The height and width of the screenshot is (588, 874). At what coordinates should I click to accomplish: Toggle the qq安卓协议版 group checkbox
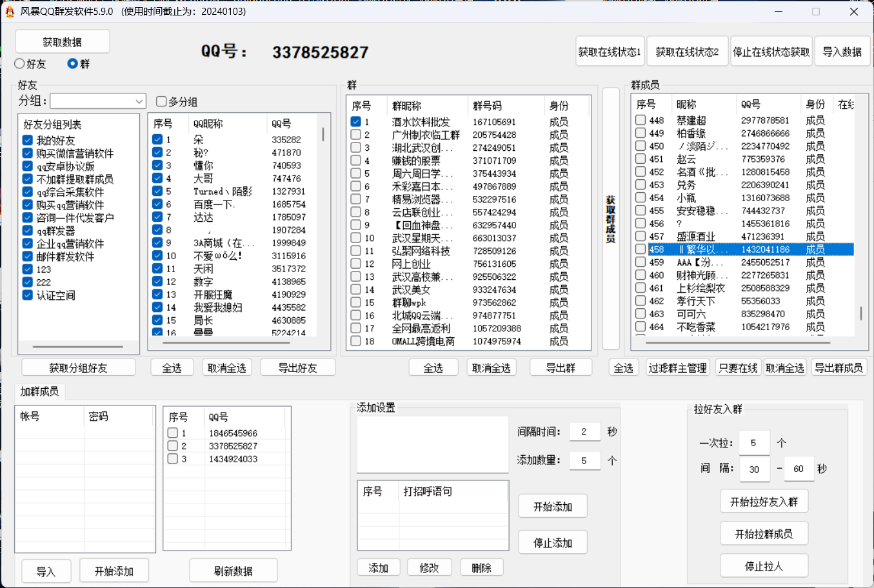click(28, 166)
